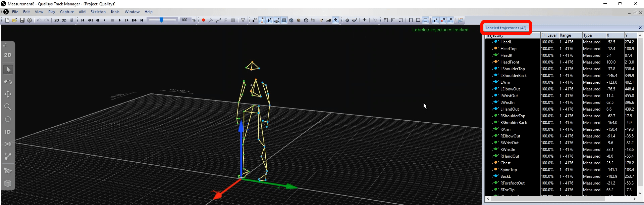Open the AIM menu
Screen dimensions: 644x205
82,12
